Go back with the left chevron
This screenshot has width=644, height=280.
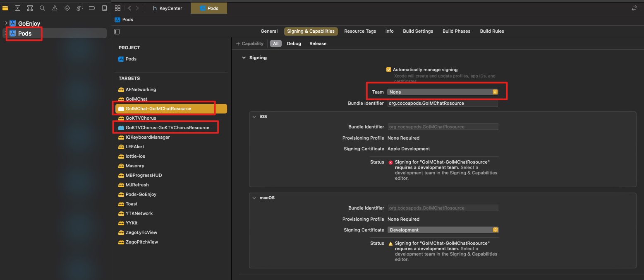coord(129,8)
